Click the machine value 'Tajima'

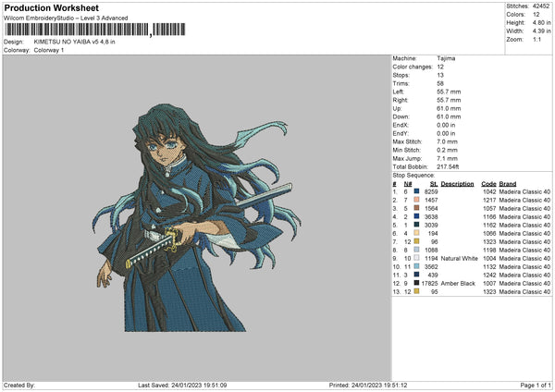tap(446, 58)
